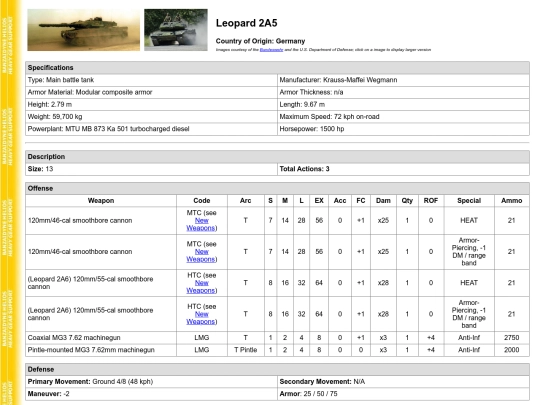Screen dimensions: 540x405
Task: Click the Arc column header
Action: pyautogui.click(x=246, y=200)
